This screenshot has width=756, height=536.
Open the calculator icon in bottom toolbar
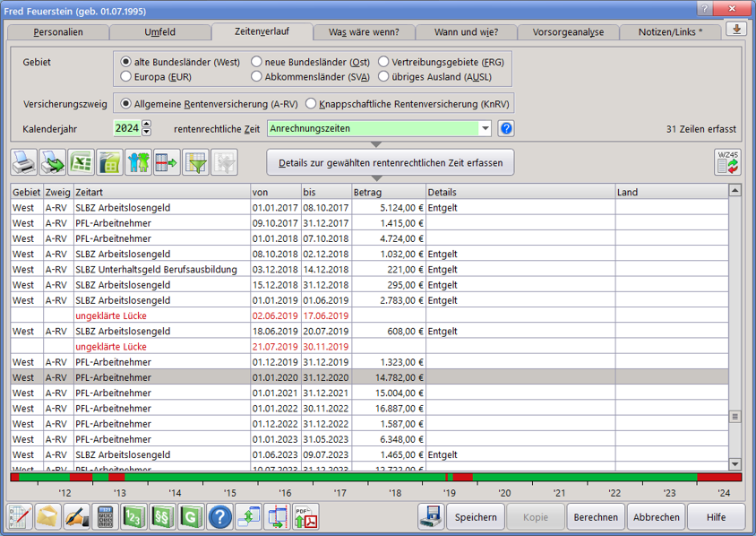click(105, 517)
